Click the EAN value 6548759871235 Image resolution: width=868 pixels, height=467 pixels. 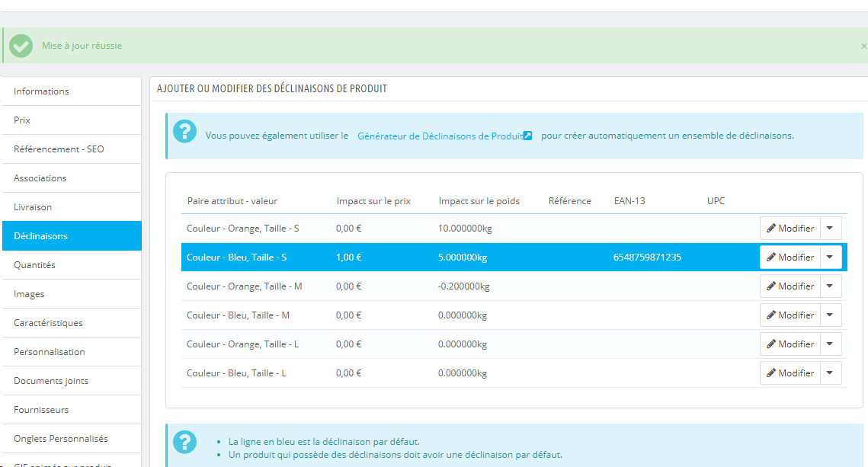tap(647, 257)
